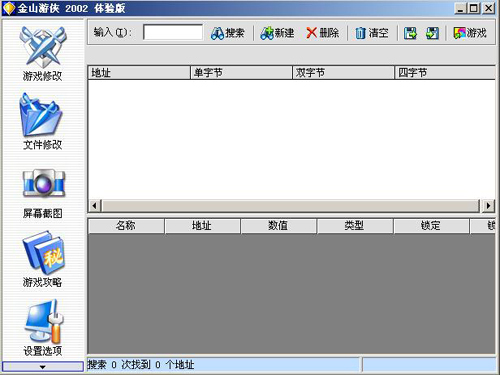Click the title bar application icon
This screenshot has width=500, height=375.
9,8
